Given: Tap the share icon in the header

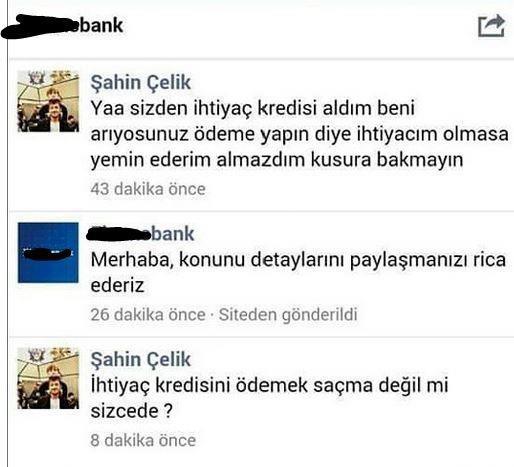Looking at the screenshot, I should tap(491, 25).
